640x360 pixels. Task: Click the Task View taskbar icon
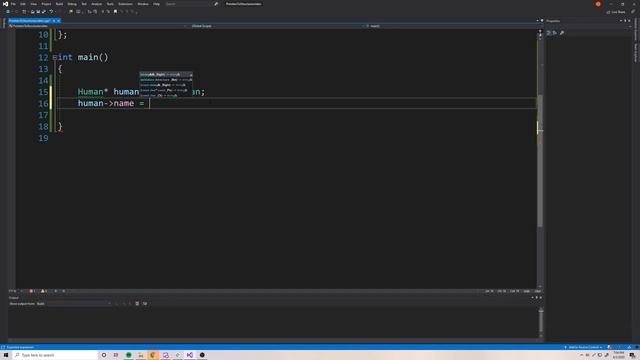coord(116,356)
